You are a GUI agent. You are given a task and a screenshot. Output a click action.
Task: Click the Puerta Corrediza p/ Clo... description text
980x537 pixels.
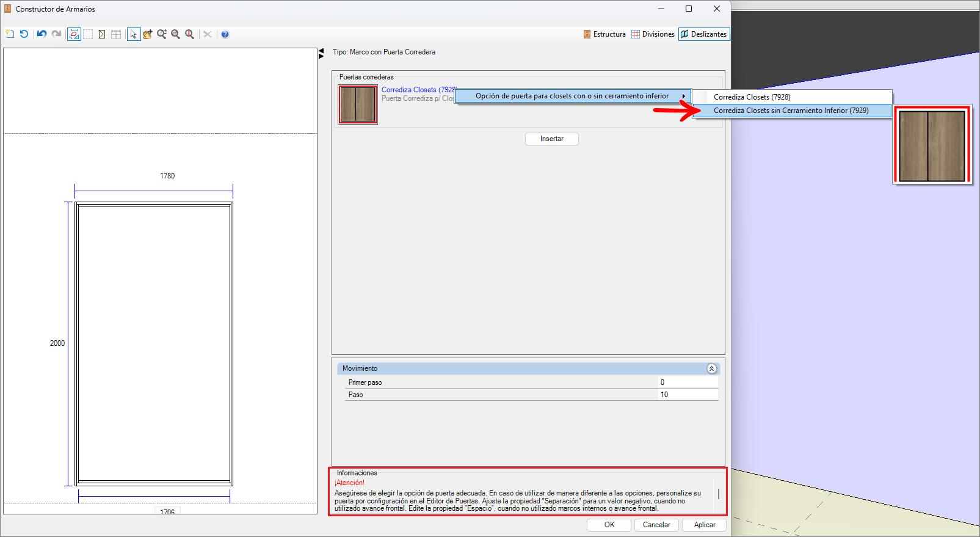[x=418, y=98]
